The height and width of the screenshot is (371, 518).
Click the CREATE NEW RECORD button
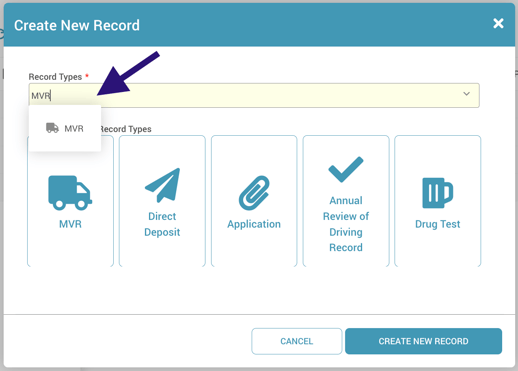point(423,341)
